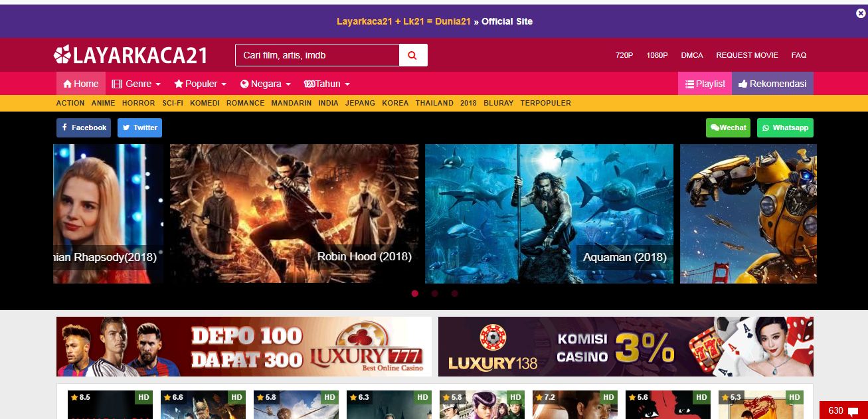Open the DMCA link
Viewport: 868px width, 419px height.
point(692,55)
